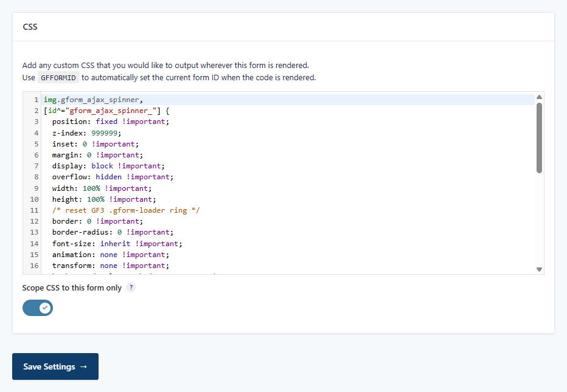Image resolution: width=567 pixels, height=392 pixels.
Task: Click line 2 with the id^="gform_ajax_spinner_" selector
Action: [x=106, y=111]
